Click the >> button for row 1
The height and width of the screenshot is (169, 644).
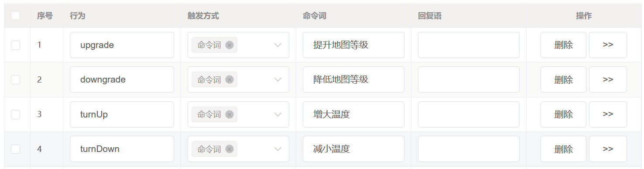point(608,45)
